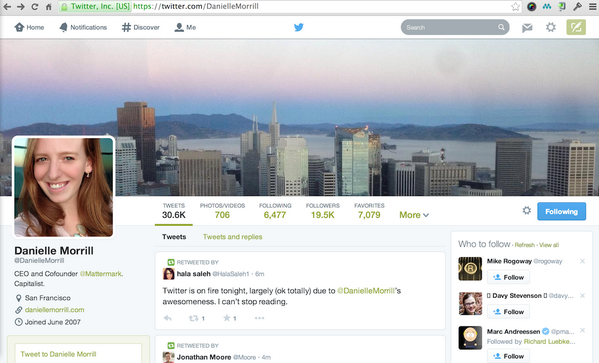Go back using browser back arrow
The image size is (599, 363).
tap(7, 6)
